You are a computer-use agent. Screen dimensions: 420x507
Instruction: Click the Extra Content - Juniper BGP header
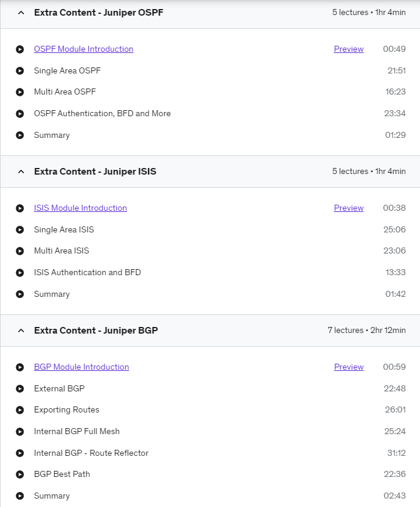[210, 331]
